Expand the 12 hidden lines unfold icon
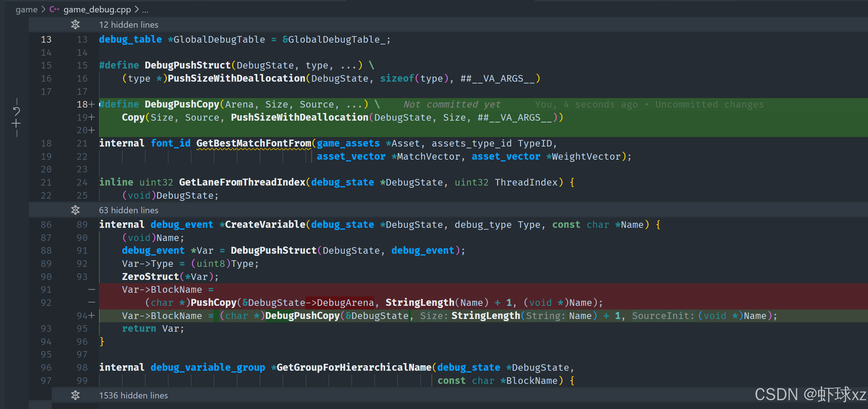The height and width of the screenshot is (409, 868). 75,24
